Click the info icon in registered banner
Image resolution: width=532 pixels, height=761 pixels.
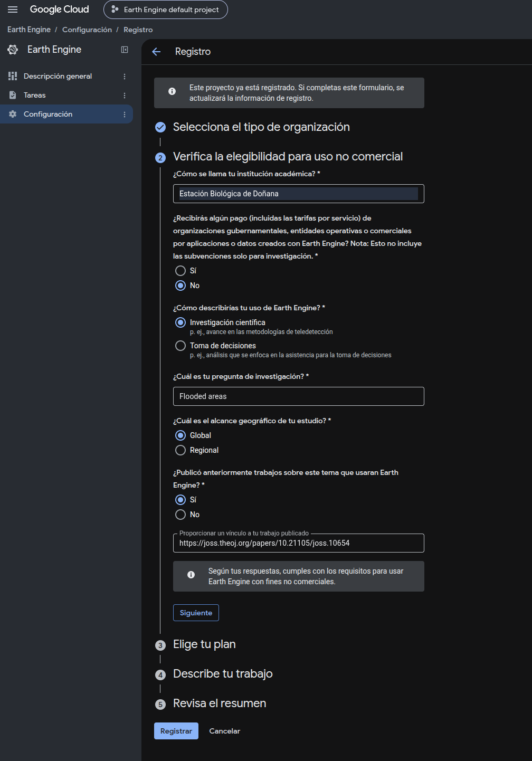(172, 91)
